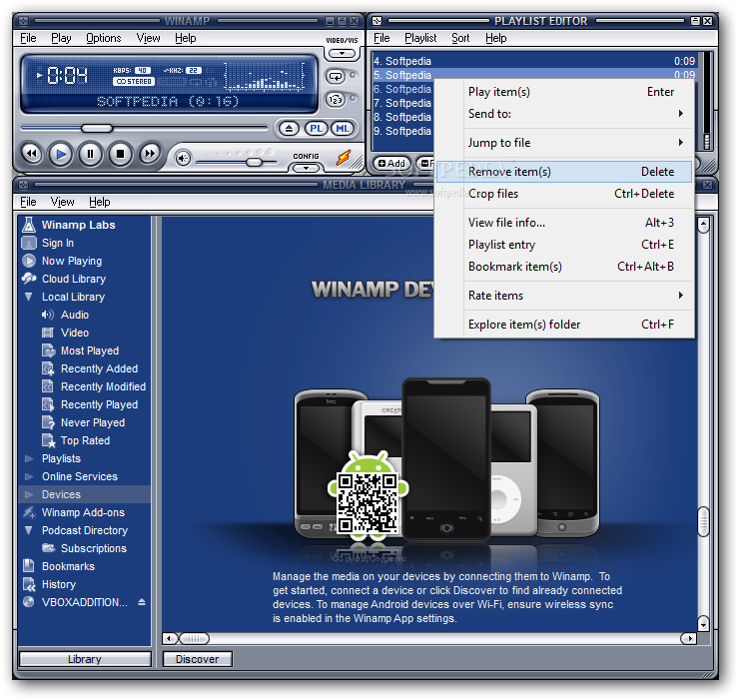Open Bookmarks in the sidebar
The width and height of the screenshot is (739, 700).
68,566
